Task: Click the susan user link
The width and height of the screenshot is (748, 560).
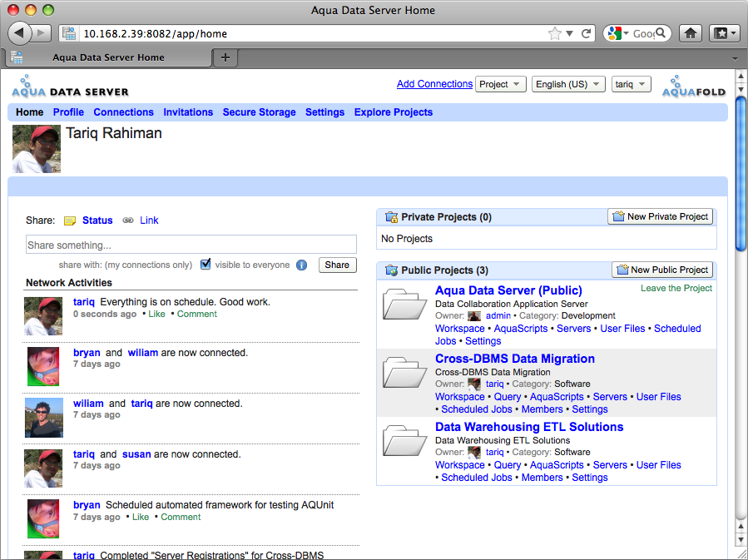Action: pyautogui.click(x=136, y=454)
